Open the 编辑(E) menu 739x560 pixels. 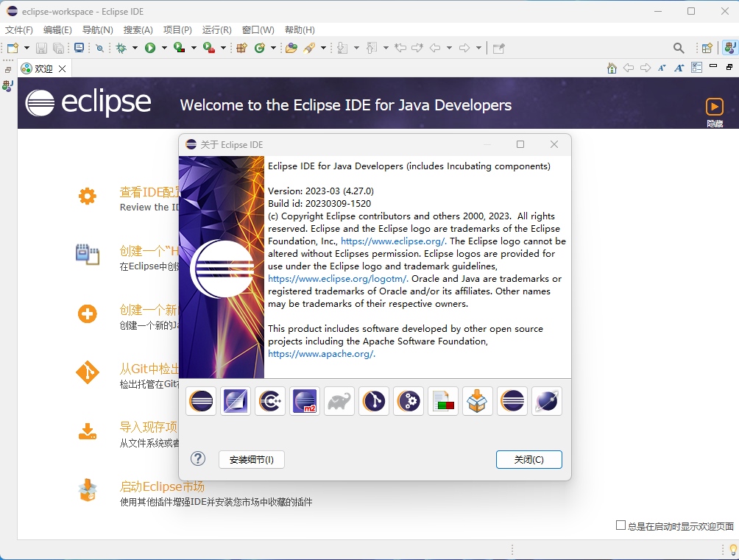pyautogui.click(x=57, y=30)
